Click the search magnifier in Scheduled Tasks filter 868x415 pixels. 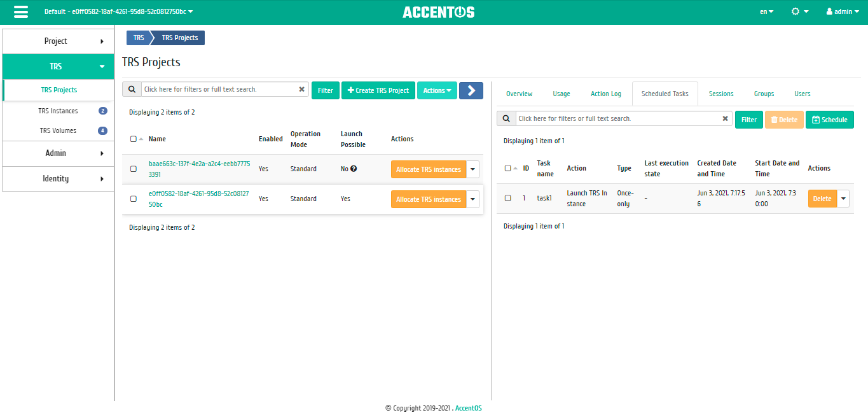506,119
